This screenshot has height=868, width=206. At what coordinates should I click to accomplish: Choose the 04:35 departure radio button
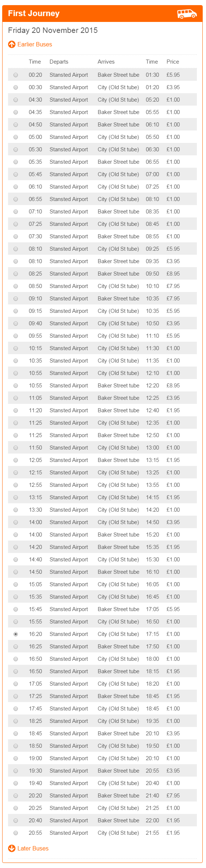click(x=16, y=112)
